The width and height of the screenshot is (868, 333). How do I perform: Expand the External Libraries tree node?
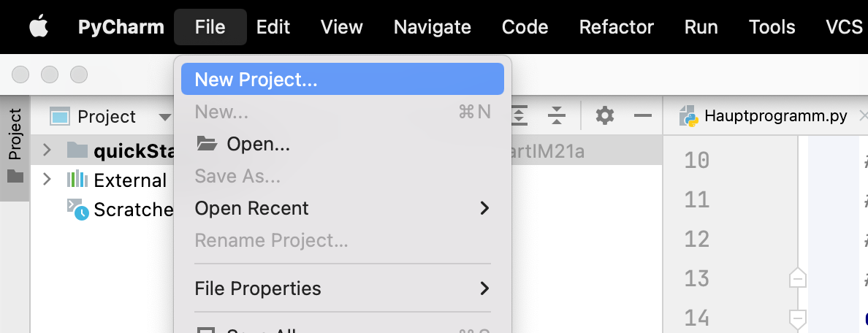coord(47,180)
